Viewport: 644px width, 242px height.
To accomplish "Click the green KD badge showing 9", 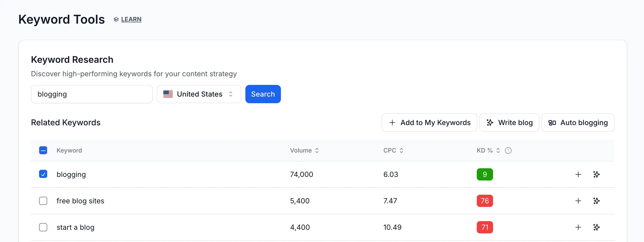I will [x=485, y=174].
